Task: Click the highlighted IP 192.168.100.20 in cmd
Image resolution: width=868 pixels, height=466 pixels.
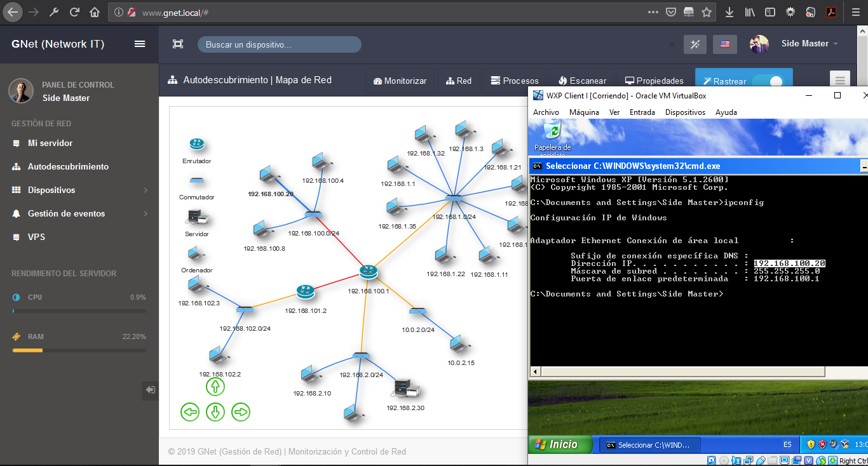Action: [789, 263]
